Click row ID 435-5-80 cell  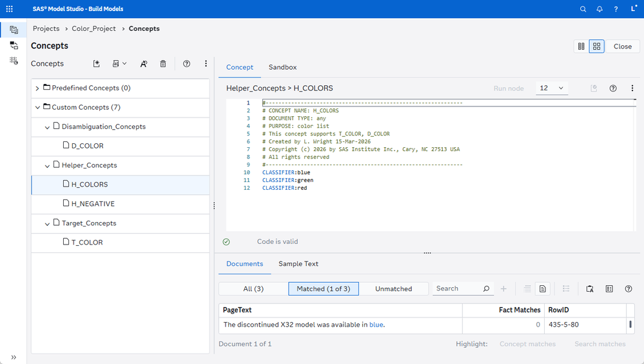pos(585,325)
